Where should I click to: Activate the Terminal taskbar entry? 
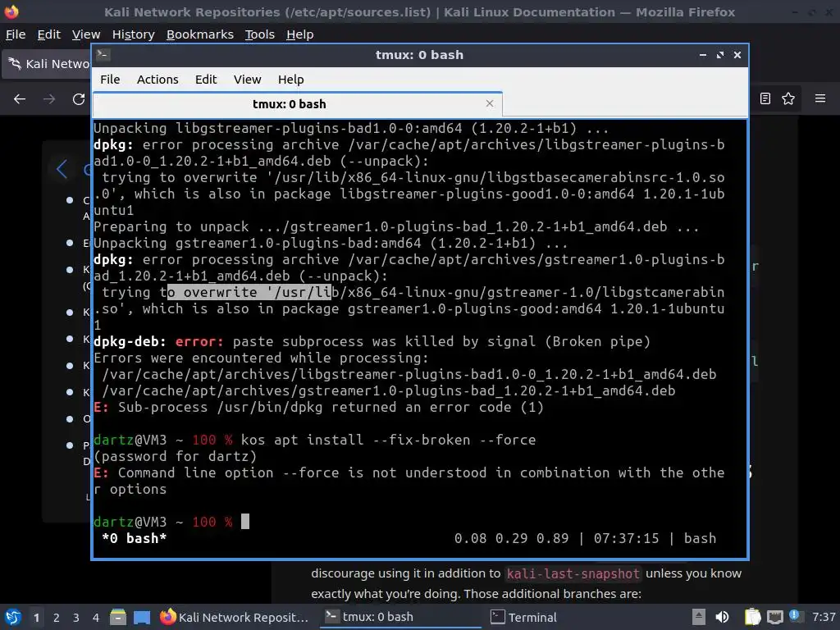click(525, 617)
